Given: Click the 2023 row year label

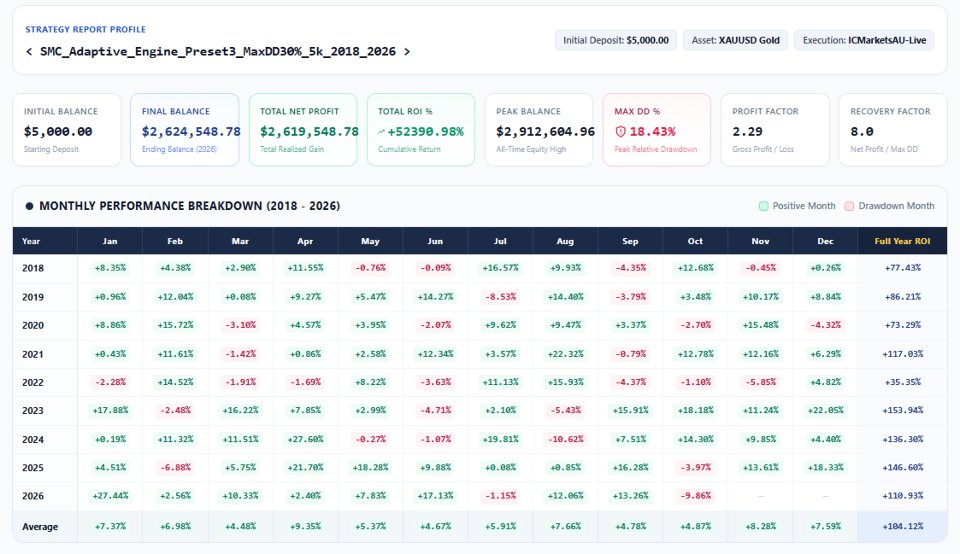Looking at the screenshot, I should 33,411.
